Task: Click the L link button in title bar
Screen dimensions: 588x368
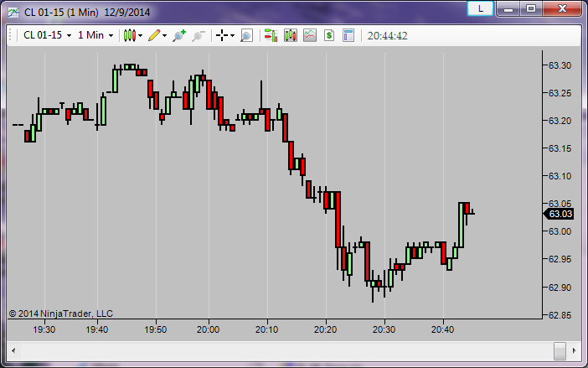Action: 481,8
